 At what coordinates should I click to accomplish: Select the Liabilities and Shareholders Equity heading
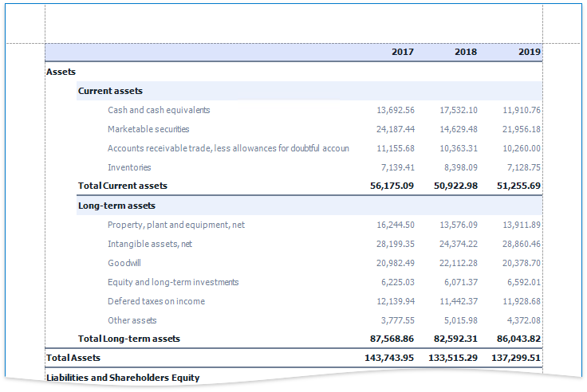pyautogui.click(x=123, y=377)
